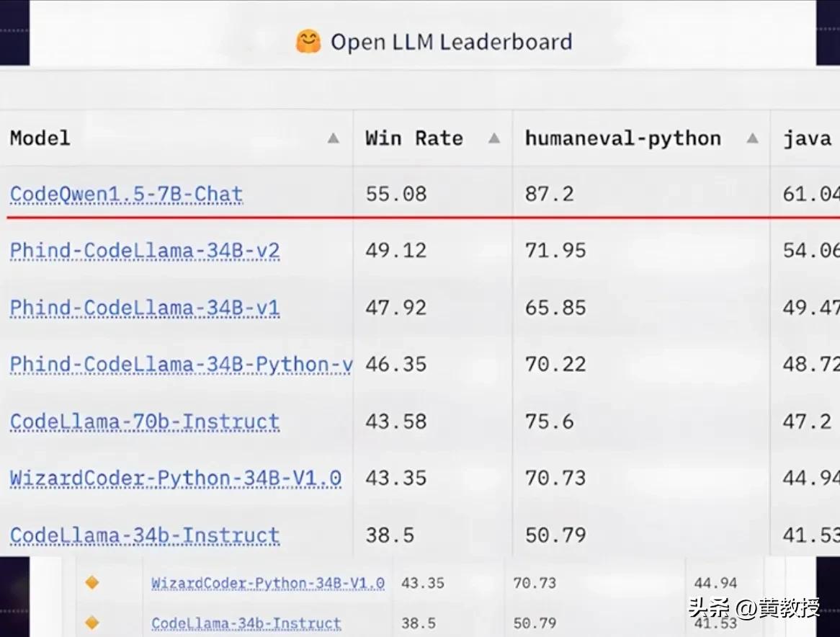The image size is (840, 637).
Task: Open Phind-CodeLlama-34B-v2 model link
Action: click(x=145, y=251)
